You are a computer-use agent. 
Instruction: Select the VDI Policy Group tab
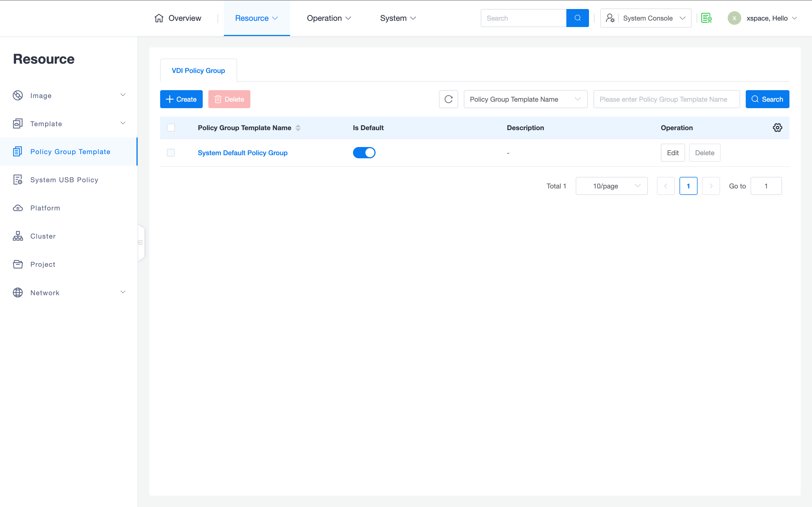(x=198, y=71)
